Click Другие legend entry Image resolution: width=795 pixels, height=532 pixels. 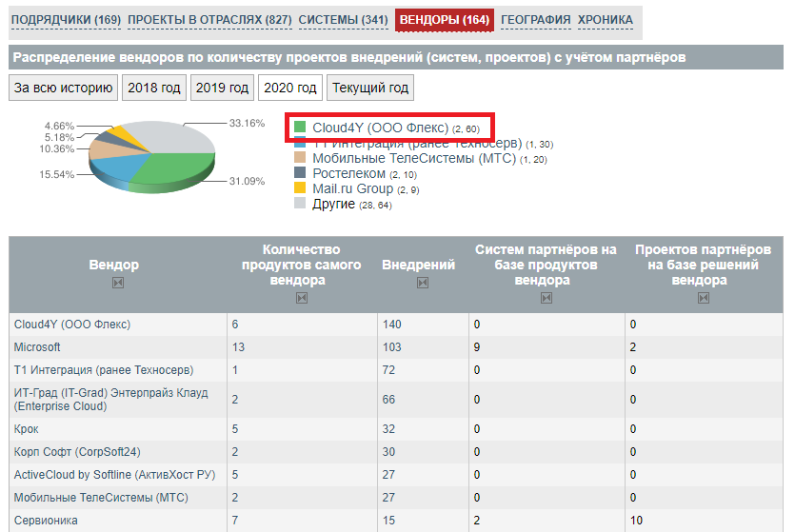[333, 204]
